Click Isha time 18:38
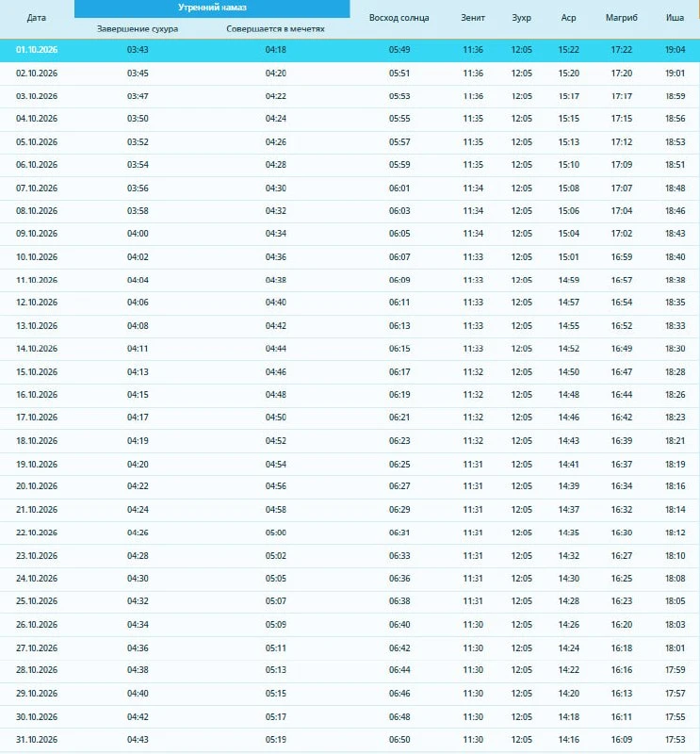The image size is (700, 754). (675, 280)
